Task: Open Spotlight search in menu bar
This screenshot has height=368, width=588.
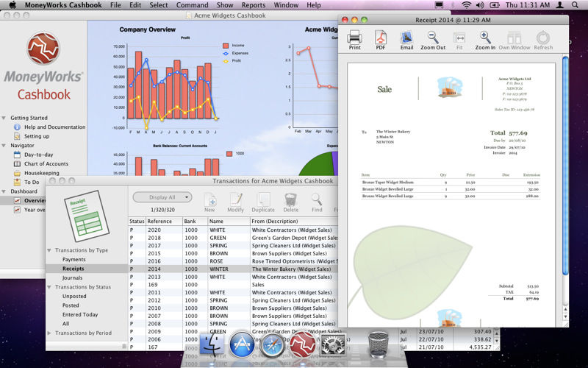Action: click(x=575, y=5)
